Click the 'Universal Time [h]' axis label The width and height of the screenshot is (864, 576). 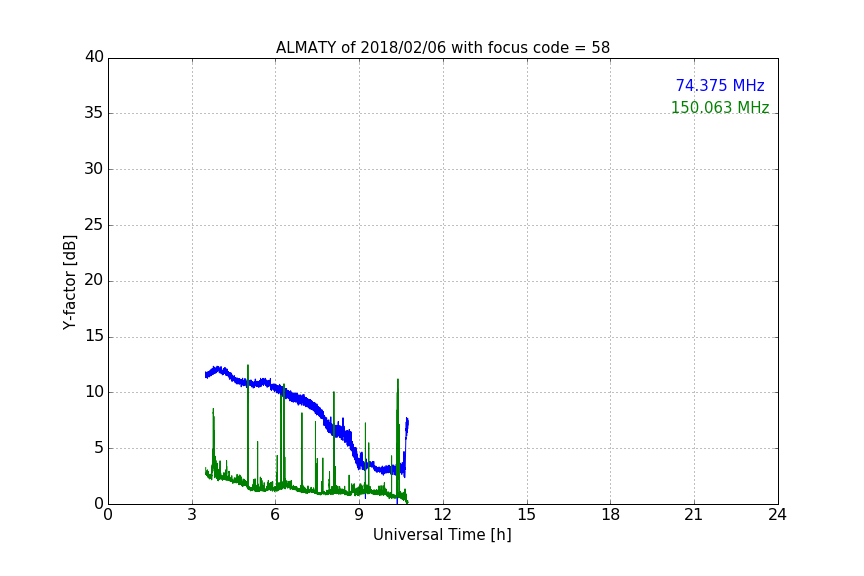click(442, 535)
